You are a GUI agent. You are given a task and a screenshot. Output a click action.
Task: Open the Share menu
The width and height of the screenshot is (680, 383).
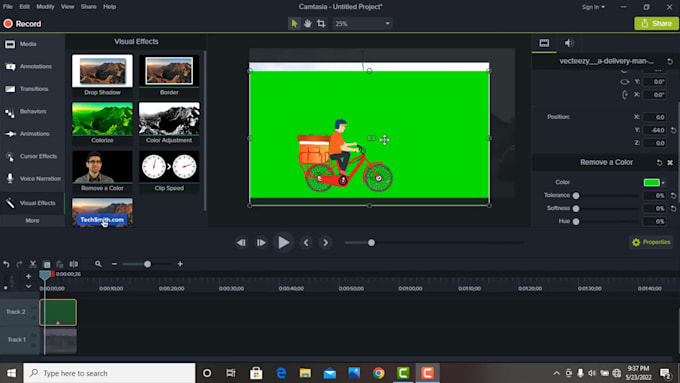pos(88,7)
